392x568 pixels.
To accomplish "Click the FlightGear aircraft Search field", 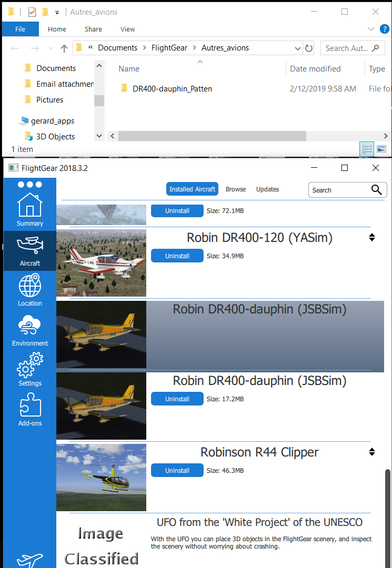I will pos(347,190).
